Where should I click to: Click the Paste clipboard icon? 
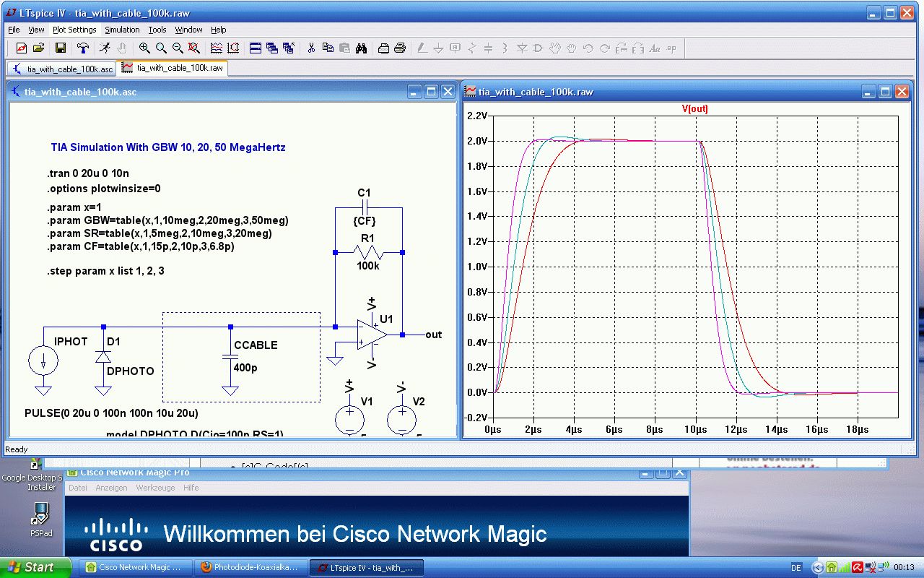point(344,48)
